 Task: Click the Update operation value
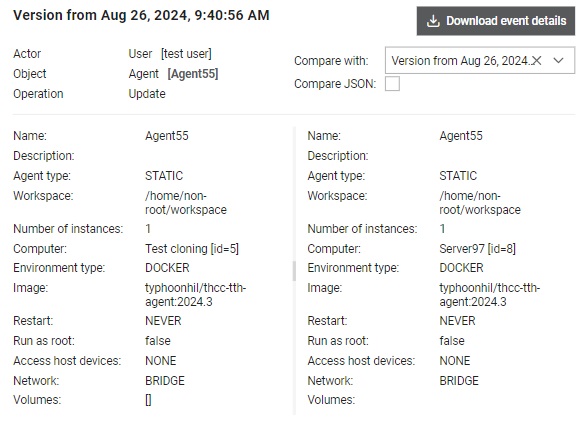click(x=147, y=94)
